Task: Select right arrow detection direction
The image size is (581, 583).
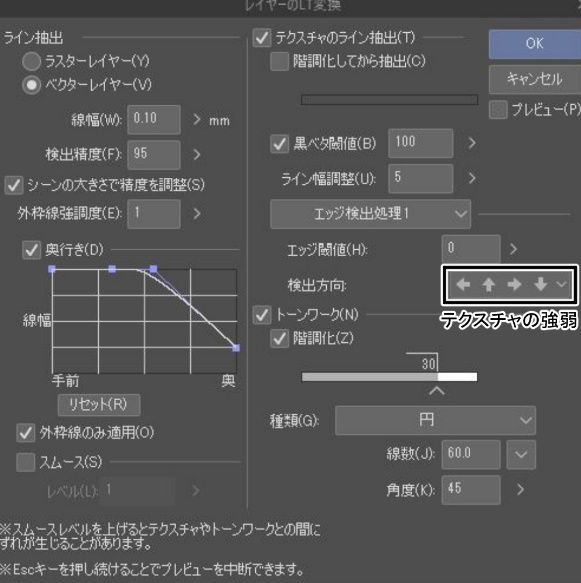Action: coord(514,284)
